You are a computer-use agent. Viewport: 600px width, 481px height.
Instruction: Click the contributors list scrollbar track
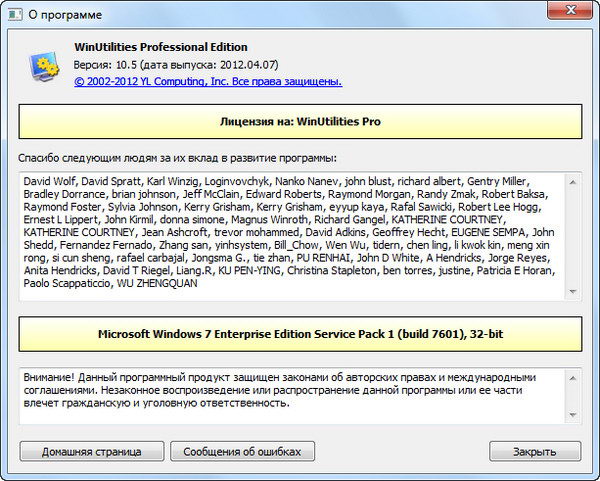pyautogui.click(x=572, y=236)
